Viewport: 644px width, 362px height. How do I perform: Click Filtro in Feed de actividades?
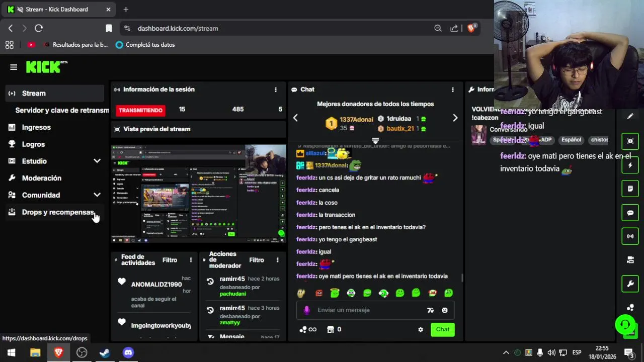point(170,260)
